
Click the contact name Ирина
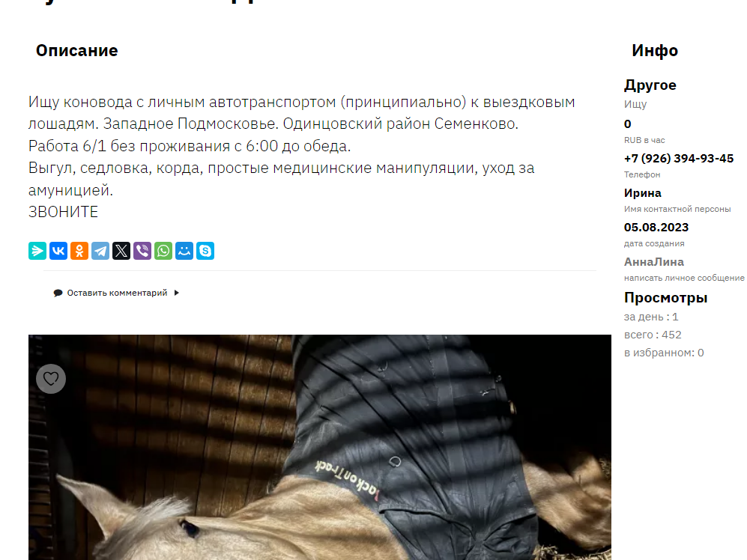[643, 193]
